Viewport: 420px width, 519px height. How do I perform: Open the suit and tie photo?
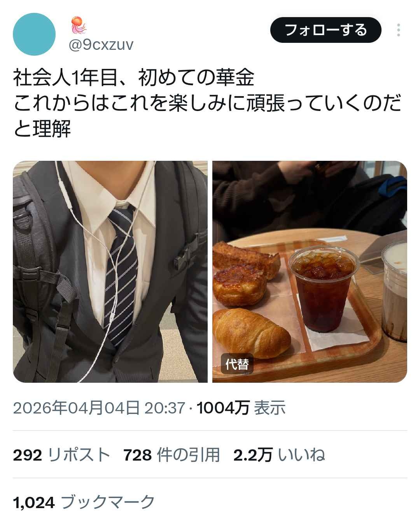[110, 271]
